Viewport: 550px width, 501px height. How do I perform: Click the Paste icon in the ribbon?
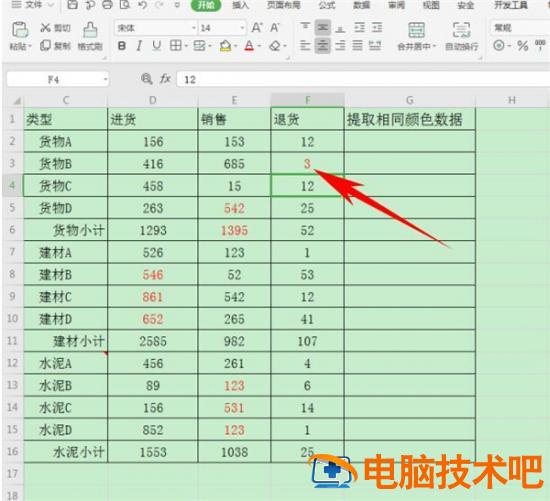coord(20,30)
